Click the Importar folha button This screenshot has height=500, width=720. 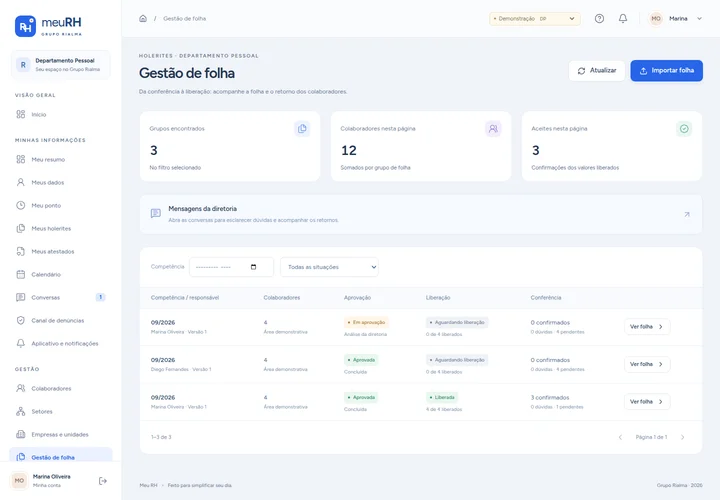pyautogui.click(x=666, y=71)
